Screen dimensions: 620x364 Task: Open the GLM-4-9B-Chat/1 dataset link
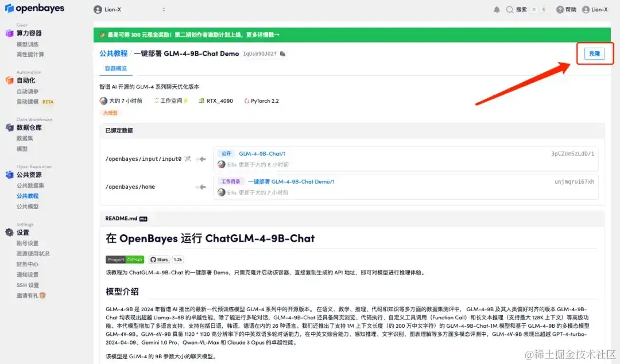262,153
